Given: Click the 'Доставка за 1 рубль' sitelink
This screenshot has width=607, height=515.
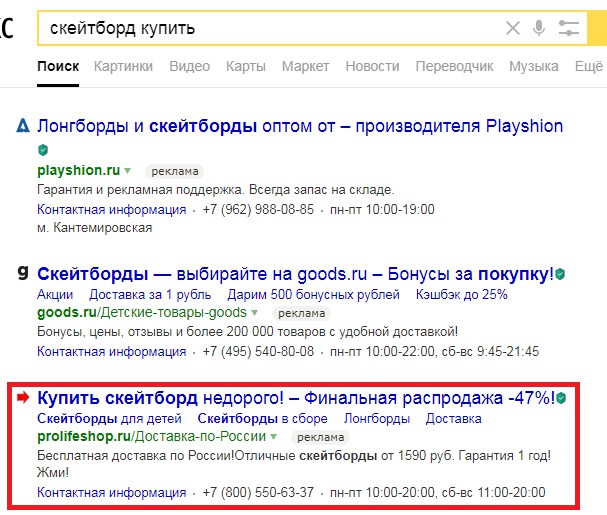Looking at the screenshot, I should click(150, 295).
